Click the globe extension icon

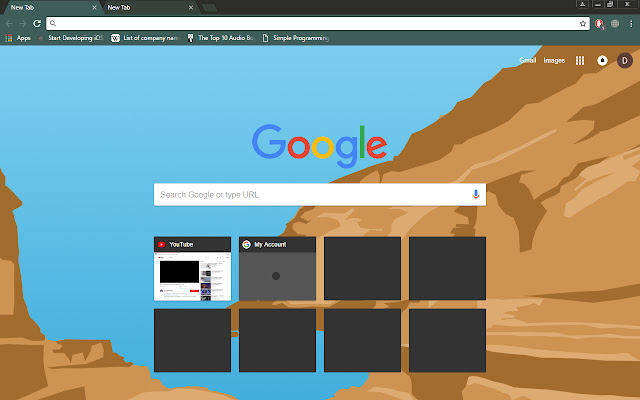click(x=615, y=24)
